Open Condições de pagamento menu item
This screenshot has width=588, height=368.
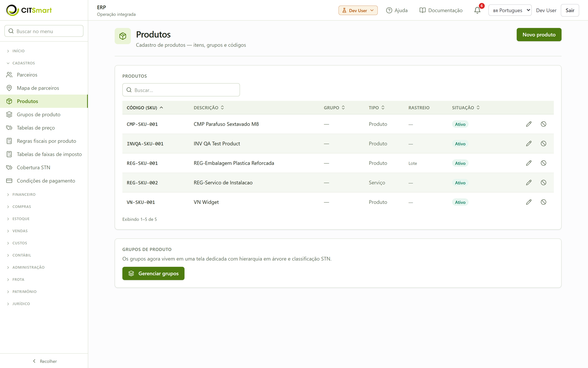point(44,181)
